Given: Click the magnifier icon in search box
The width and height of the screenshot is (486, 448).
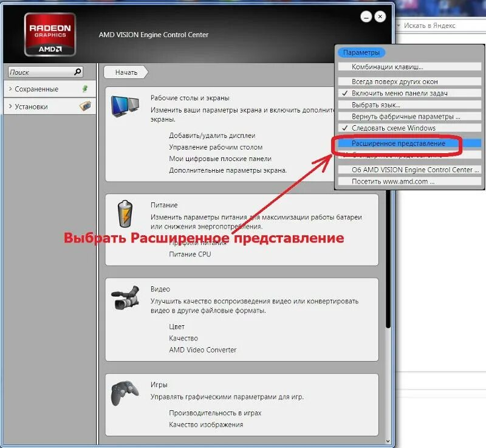Looking at the screenshot, I should click(x=78, y=72).
